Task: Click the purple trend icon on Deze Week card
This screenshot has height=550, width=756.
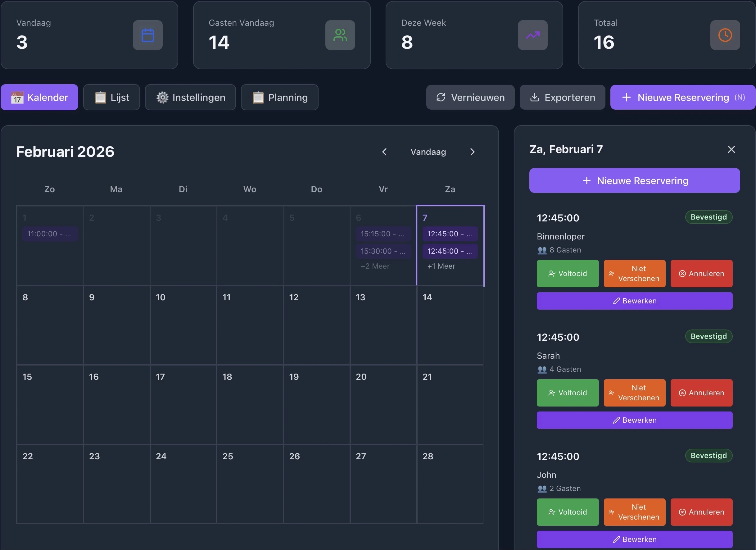Action: (532, 35)
